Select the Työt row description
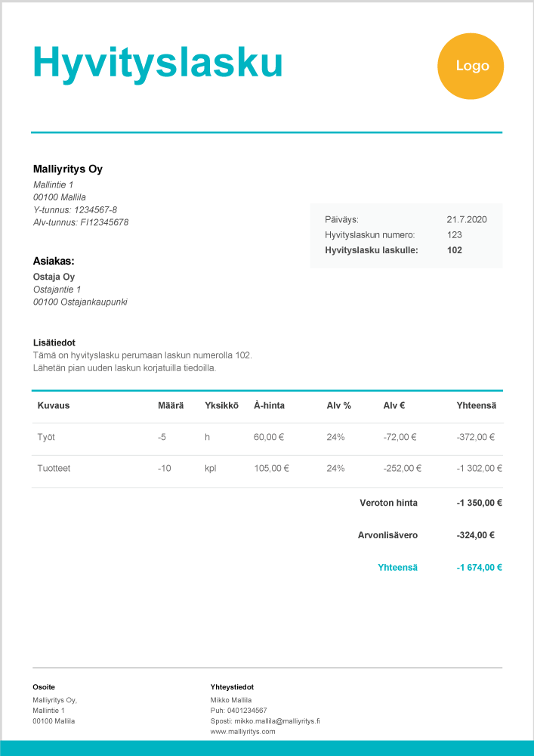This screenshot has height=756, width=534. (x=46, y=437)
